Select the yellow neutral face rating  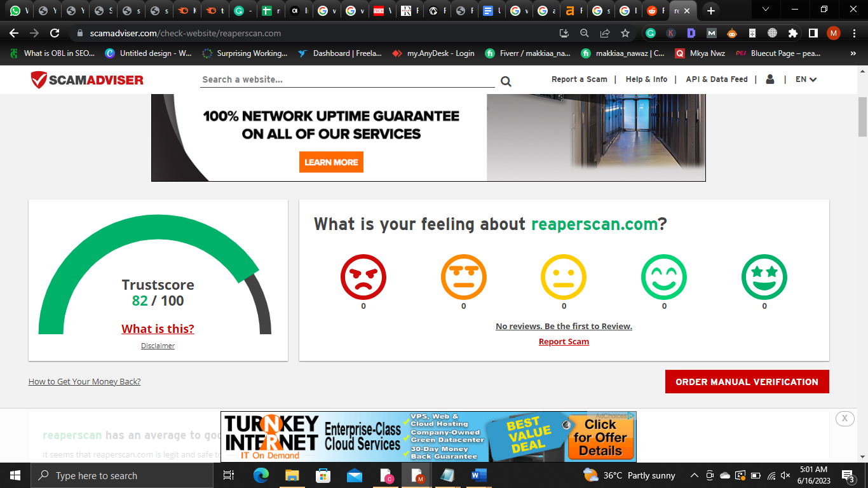(564, 277)
